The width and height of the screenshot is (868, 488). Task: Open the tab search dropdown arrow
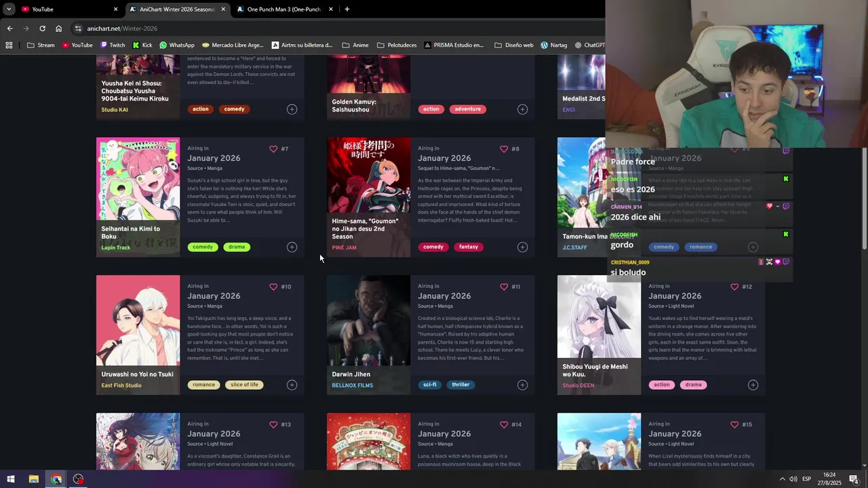[9, 9]
